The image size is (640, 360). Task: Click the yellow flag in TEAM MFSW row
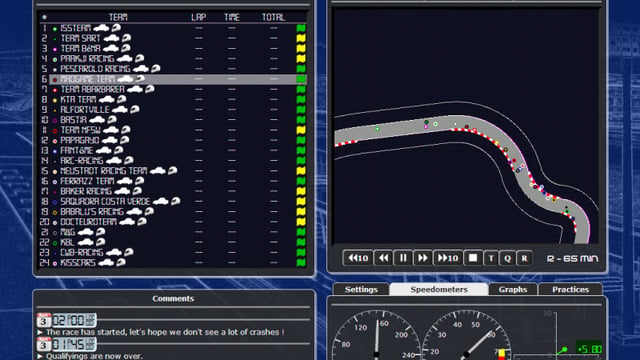click(x=301, y=130)
